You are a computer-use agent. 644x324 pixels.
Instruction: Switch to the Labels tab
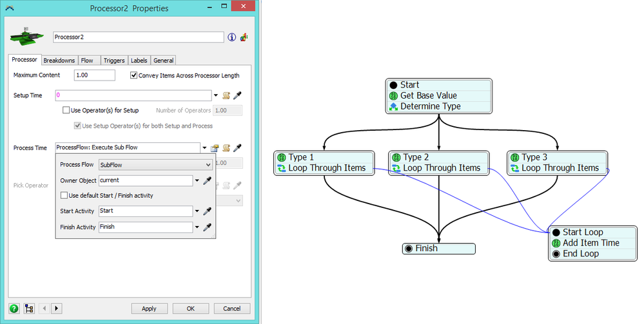point(139,61)
